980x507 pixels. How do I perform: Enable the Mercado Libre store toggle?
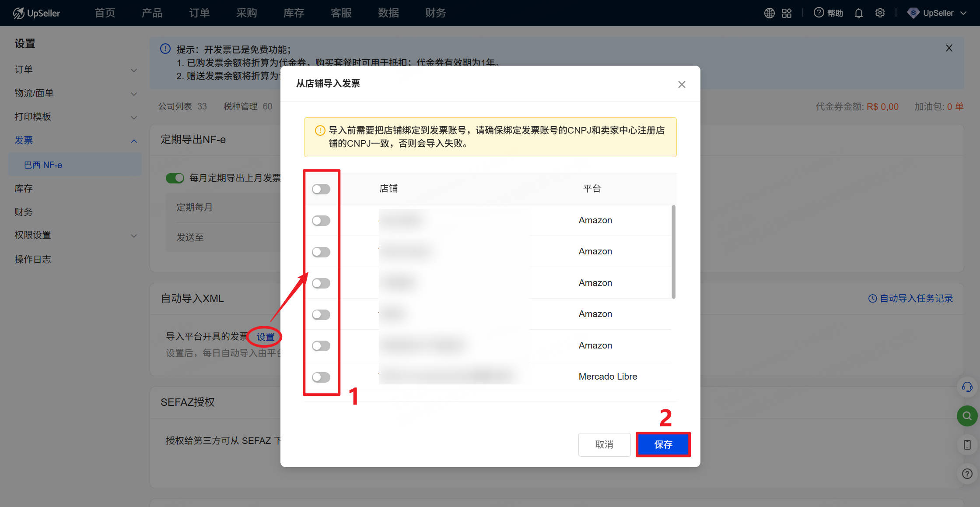coord(321,377)
